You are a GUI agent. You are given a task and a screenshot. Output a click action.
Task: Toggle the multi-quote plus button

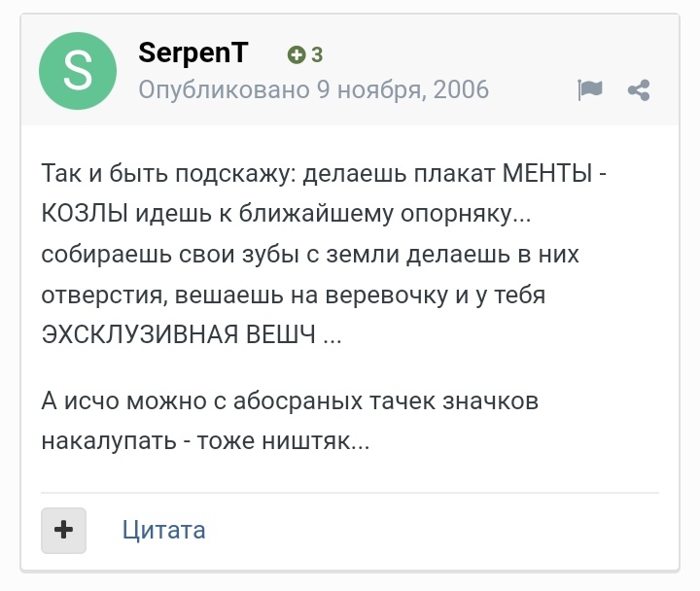[64, 530]
